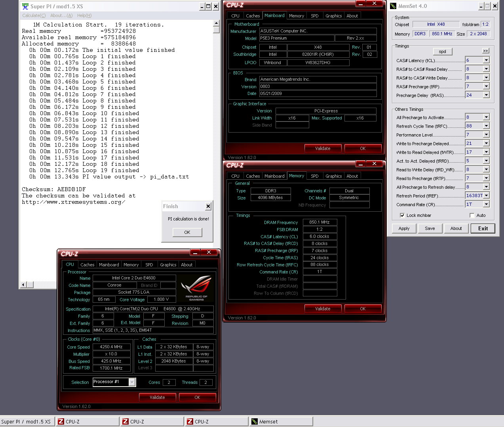Click the DRAM Frequency 850.1 MHz value

(x=320, y=222)
